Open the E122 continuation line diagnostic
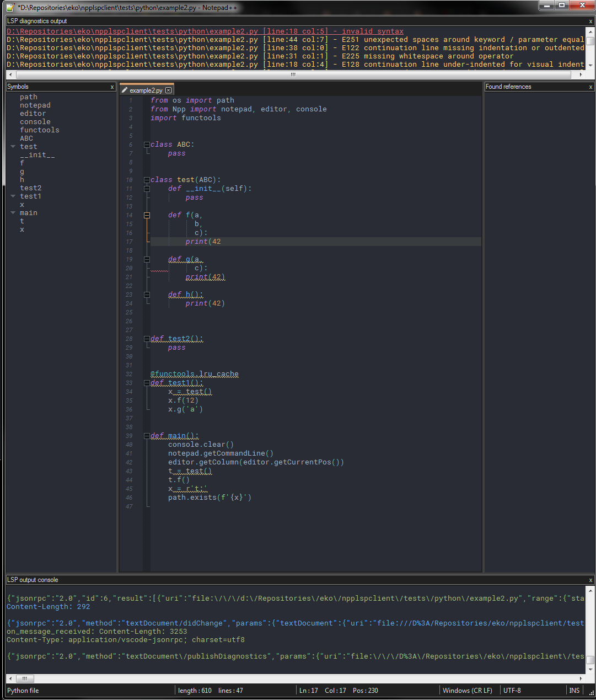The image size is (596, 700). pos(296,48)
